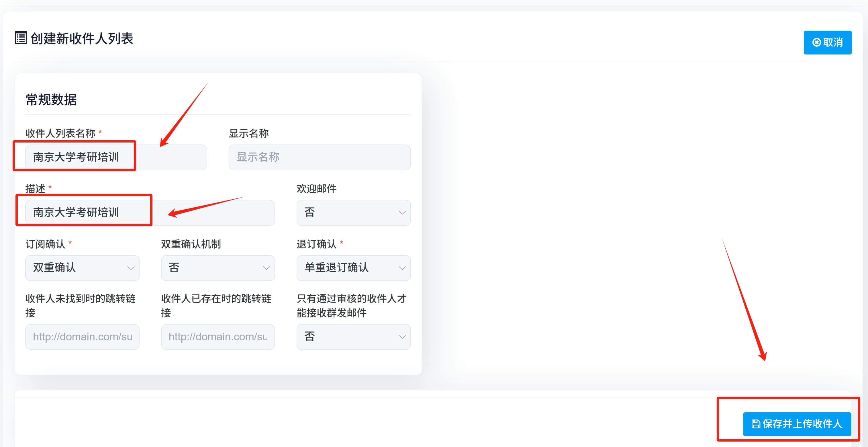Viewport: 868px width, 447px height.
Task: Focus 收件人未找到时的跳转链接 URL field
Action: 82,336
